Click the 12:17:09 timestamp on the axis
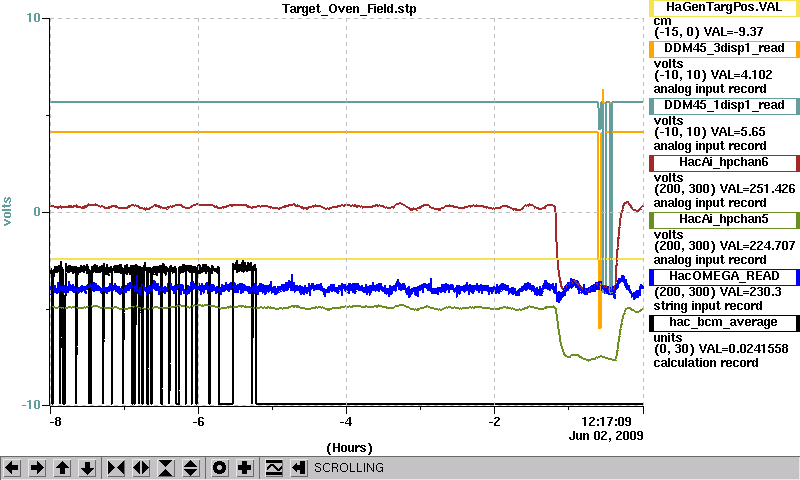 (606, 422)
